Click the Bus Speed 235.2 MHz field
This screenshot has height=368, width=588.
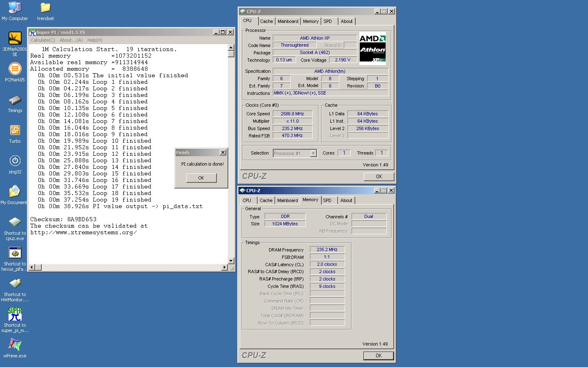click(292, 128)
